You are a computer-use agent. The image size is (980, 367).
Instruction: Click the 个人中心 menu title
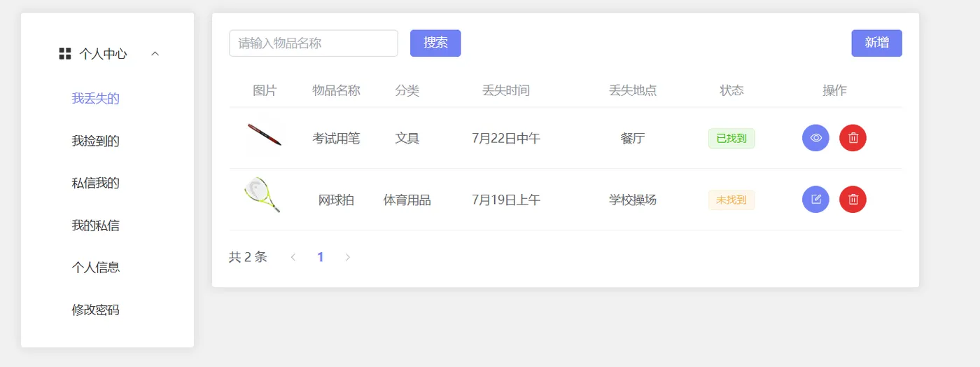point(104,54)
